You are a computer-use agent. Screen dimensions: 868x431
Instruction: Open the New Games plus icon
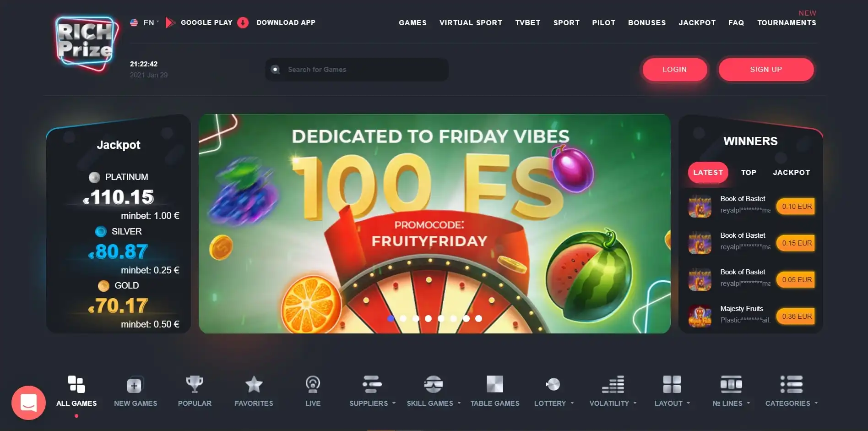(x=135, y=385)
